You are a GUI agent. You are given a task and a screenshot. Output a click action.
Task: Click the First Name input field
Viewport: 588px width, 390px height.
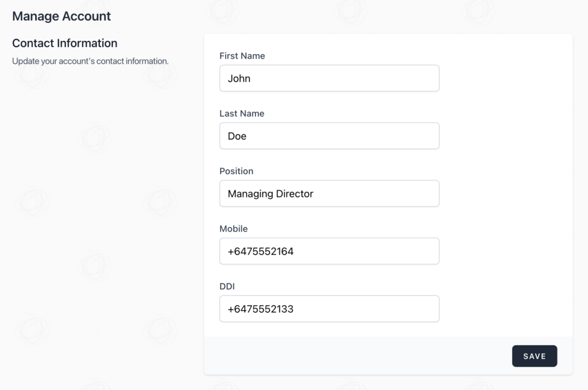(329, 78)
